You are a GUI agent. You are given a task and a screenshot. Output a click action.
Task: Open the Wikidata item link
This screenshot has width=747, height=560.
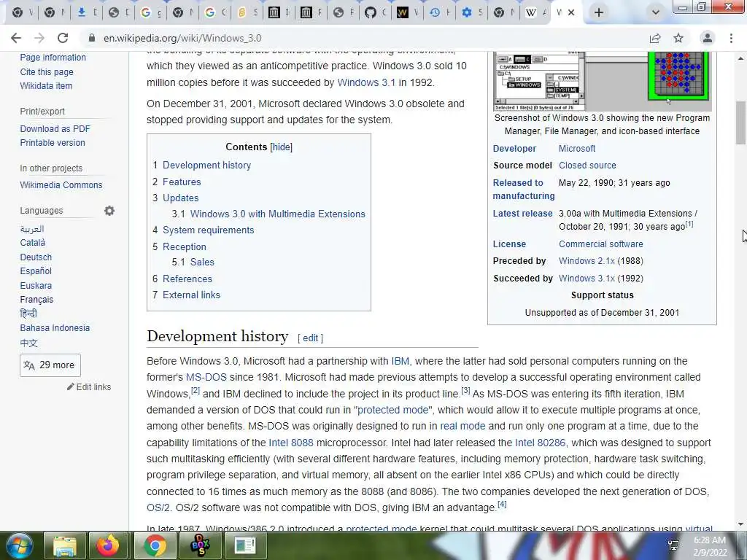point(46,86)
